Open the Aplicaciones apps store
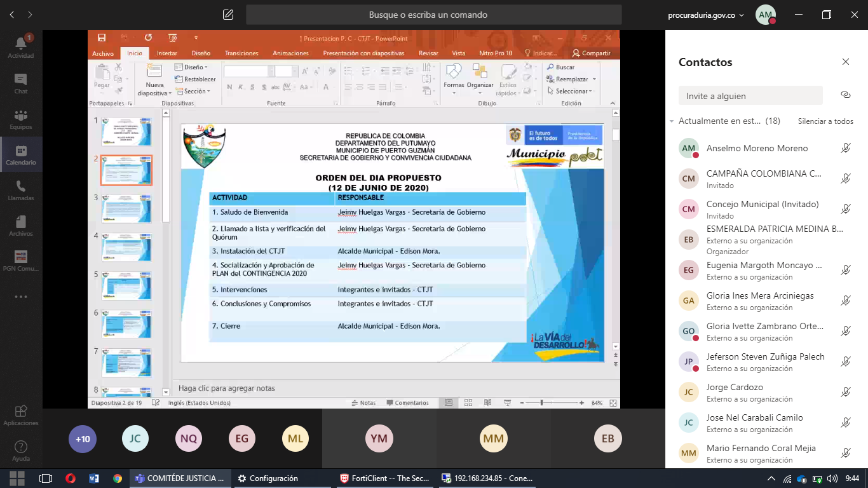Viewport: 868px width, 488px height. coord(21,415)
